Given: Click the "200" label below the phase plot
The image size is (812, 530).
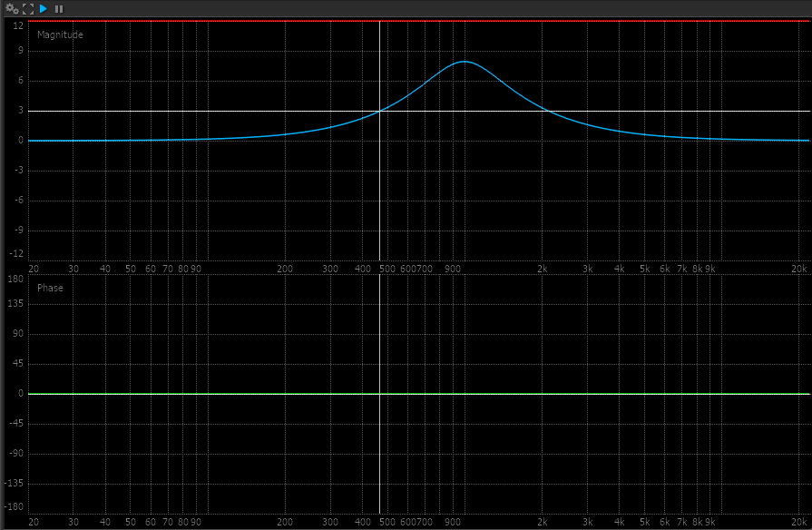Looking at the screenshot, I should tap(285, 523).
